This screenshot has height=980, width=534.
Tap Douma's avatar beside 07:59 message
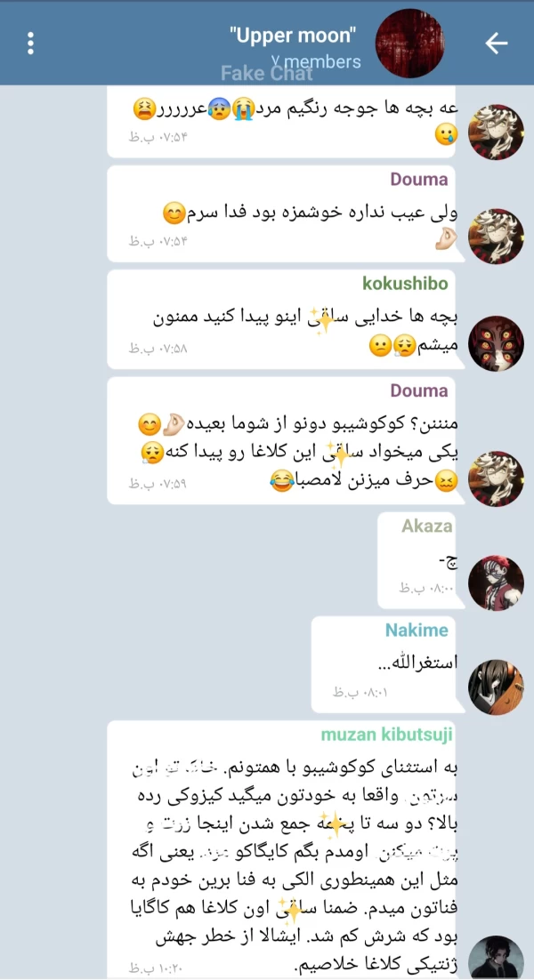(x=496, y=478)
